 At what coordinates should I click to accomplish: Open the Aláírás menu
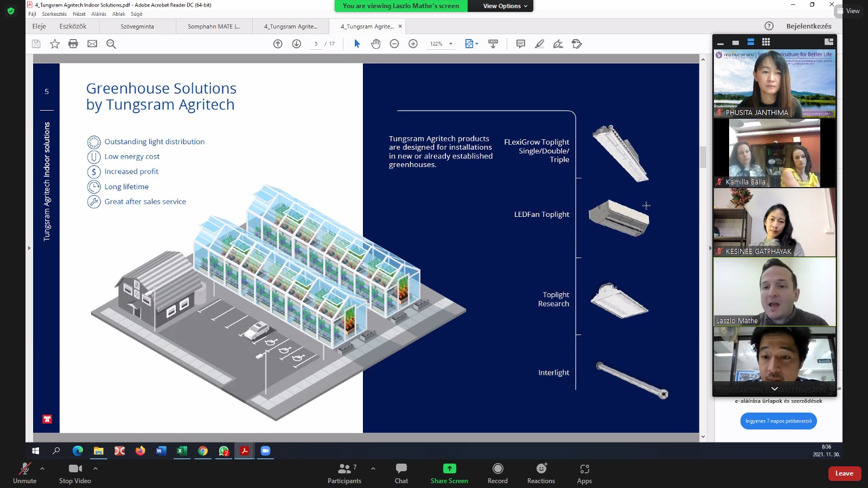(99, 14)
